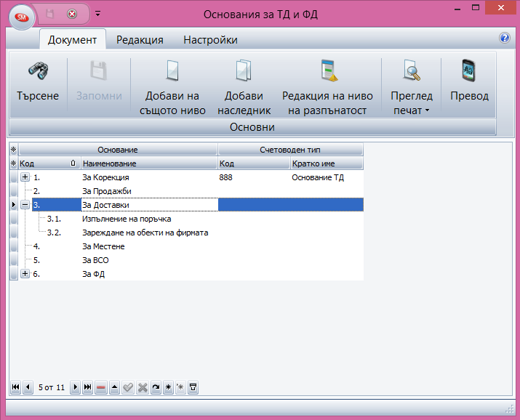Click the Търсене binoculars icon
This screenshot has width=520, height=420.
[x=38, y=70]
